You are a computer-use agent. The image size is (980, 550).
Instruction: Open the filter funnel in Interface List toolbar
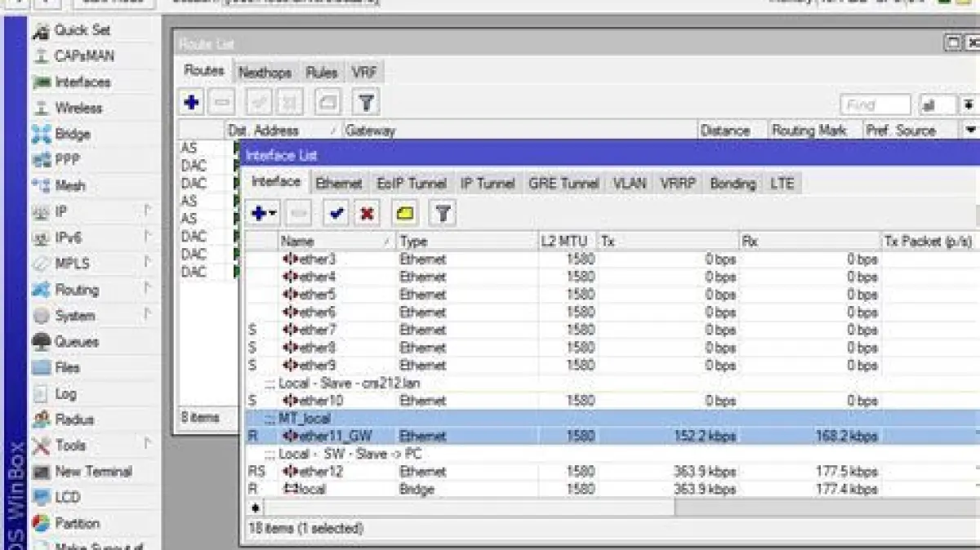click(x=443, y=214)
